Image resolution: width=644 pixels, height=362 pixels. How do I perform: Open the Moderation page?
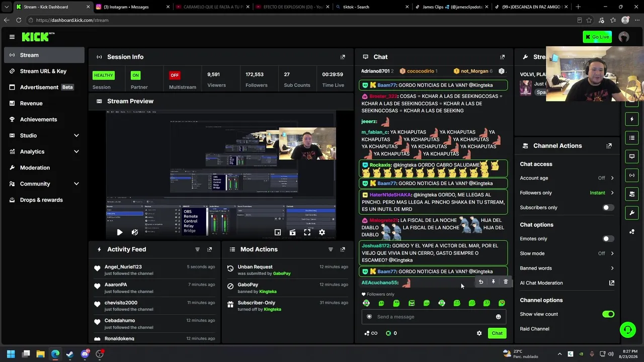tap(44, 167)
